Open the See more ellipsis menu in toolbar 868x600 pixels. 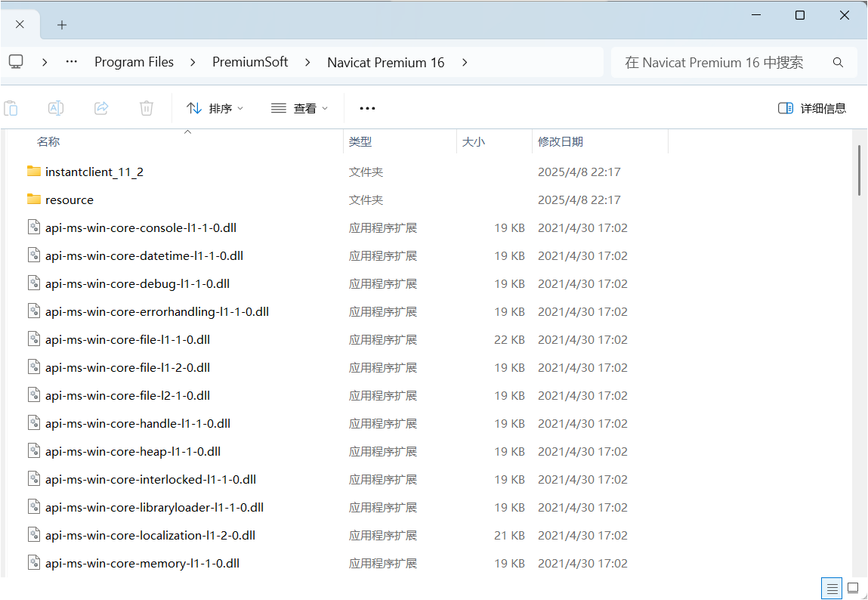pyautogui.click(x=368, y=109)
